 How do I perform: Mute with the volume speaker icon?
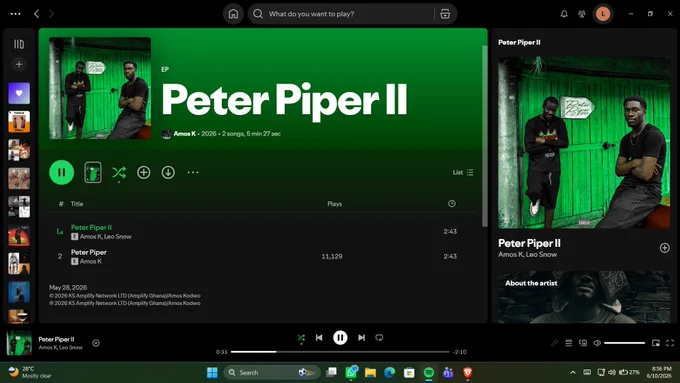click(x=597, y=343)
